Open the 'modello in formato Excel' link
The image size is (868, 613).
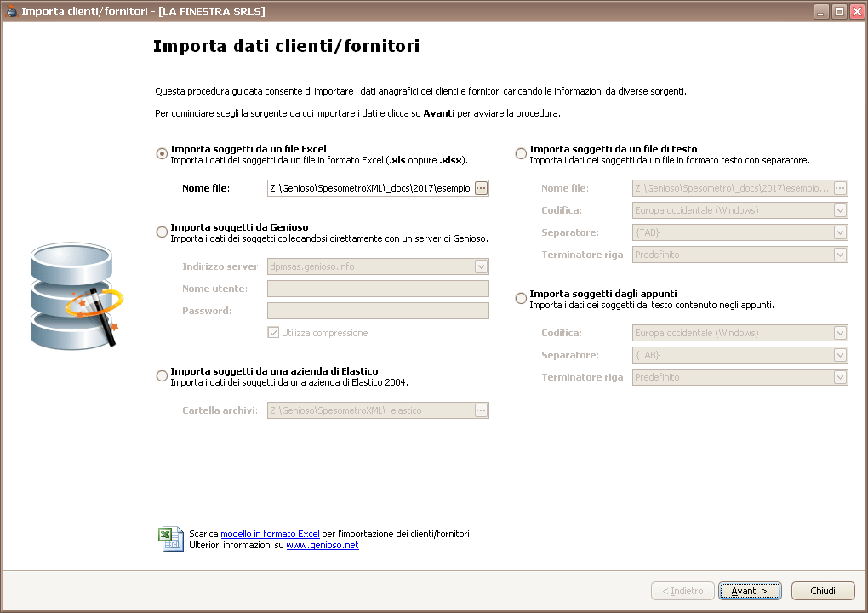point(270,534)
